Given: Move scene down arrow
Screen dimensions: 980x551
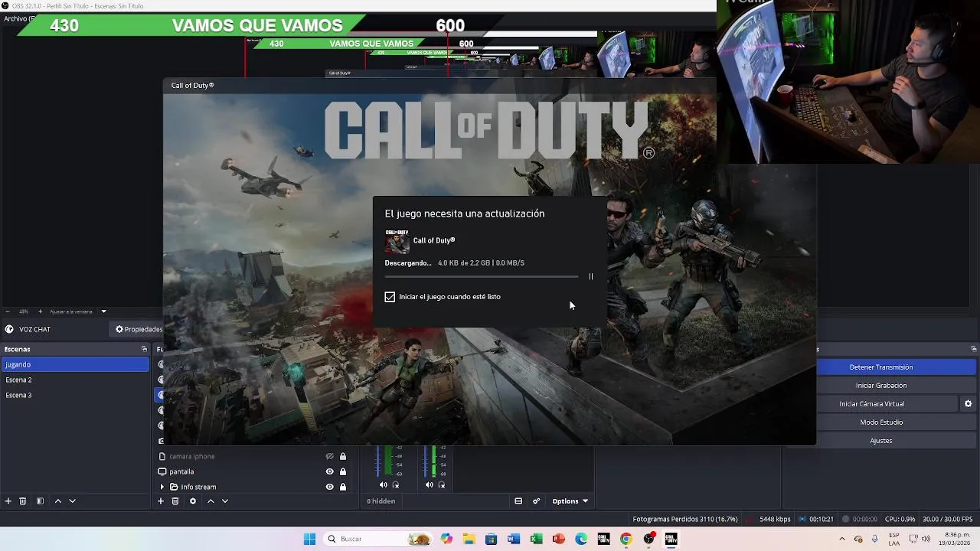Looking at the screenshot, I should (72, 501).
